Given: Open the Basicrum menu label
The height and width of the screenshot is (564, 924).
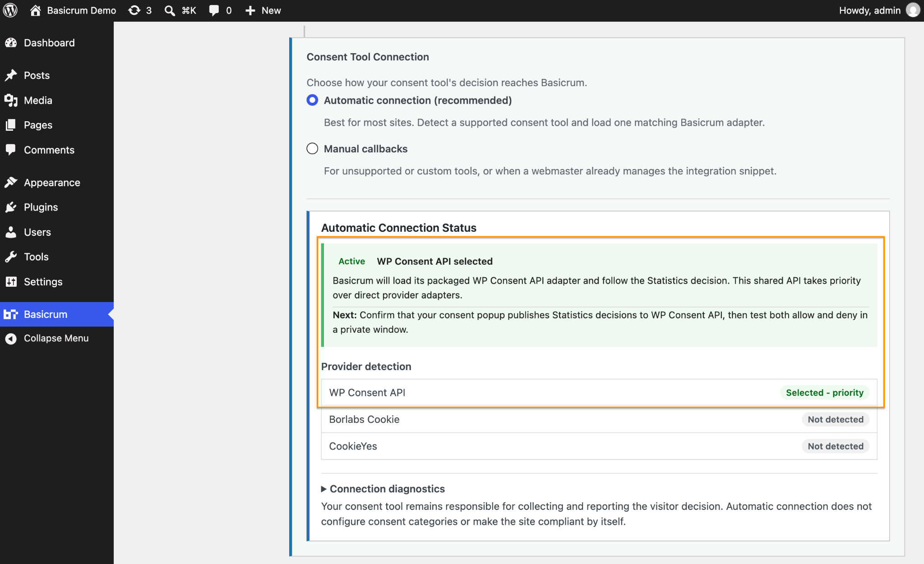Looking at the screenshot, I should coord(45,314).
